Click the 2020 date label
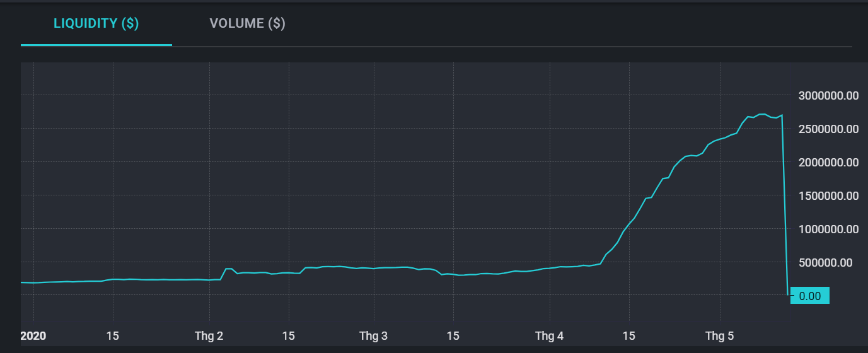 33,336
